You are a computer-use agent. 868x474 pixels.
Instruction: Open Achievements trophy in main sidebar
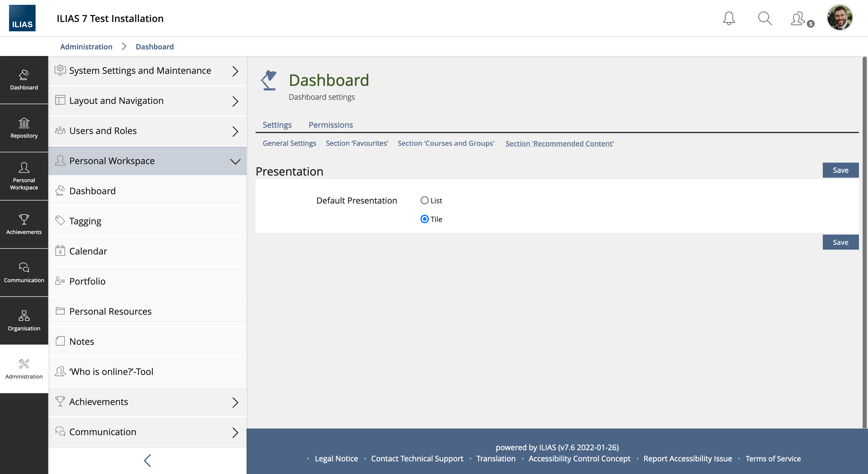click(x=24, y=224)
